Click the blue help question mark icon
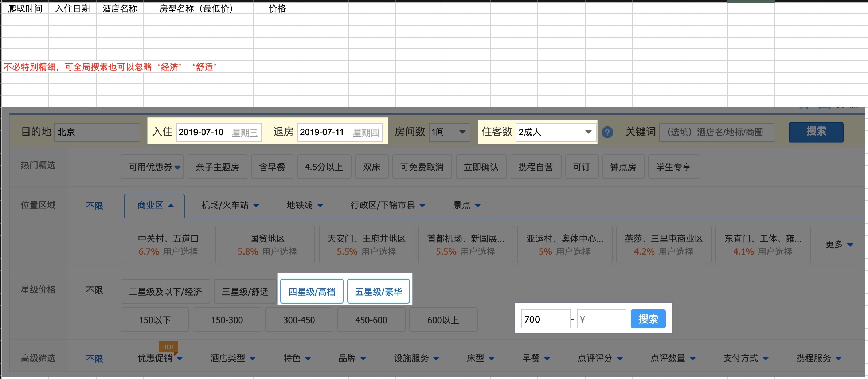This screenshot has height=379, width=868. click(607, 132)
